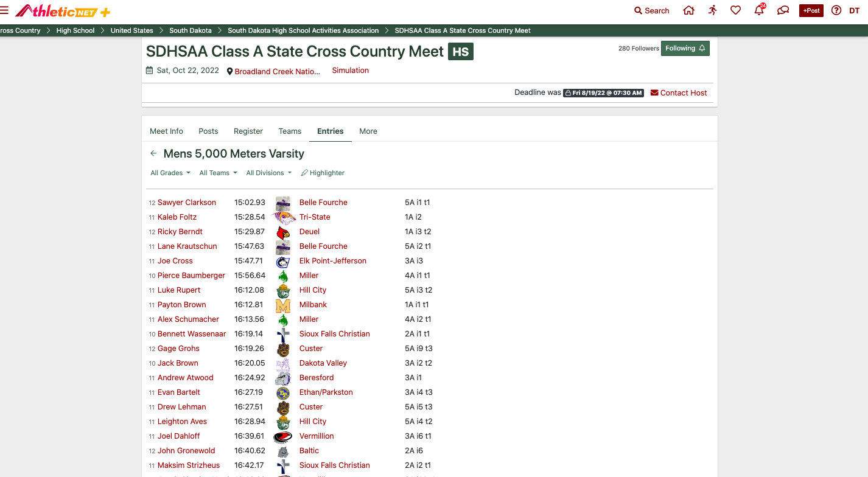Image resolution: width=868 pixels, height=477 pixels.
Task: Click the HS badge beside meet title
Action: click(x=461, y=52)
